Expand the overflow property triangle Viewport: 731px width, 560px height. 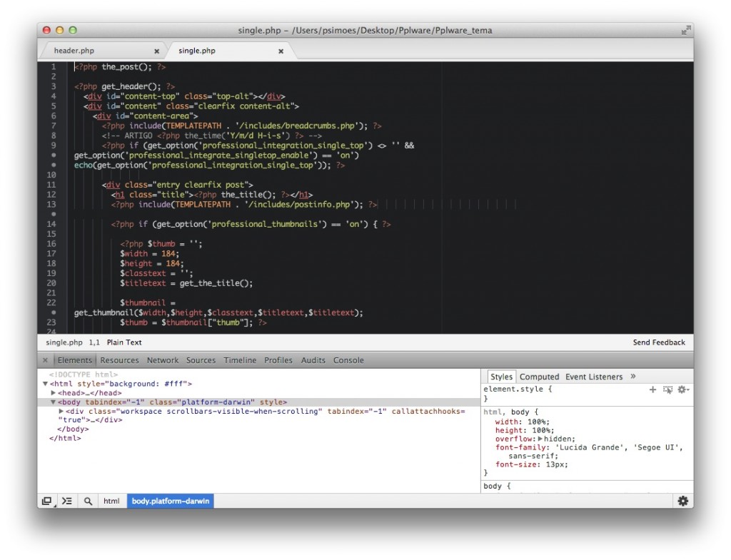coord(540,439)
